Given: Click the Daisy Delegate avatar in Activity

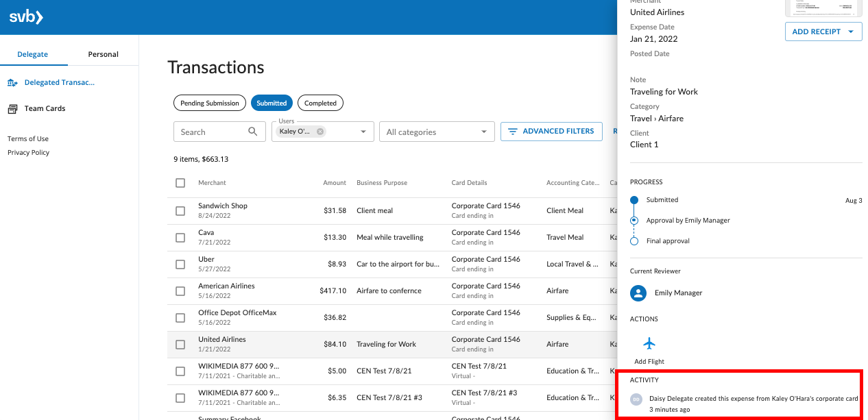Looking at the screenshot, I should pos(636,399).
